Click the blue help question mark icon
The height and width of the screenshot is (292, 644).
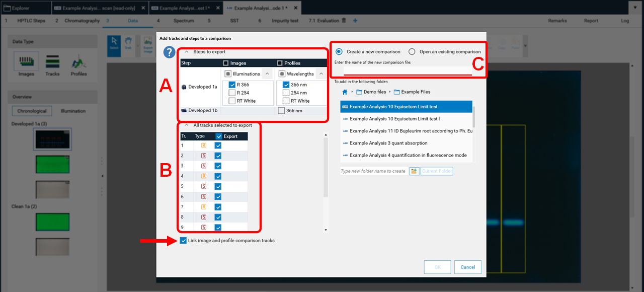[170, 52]
